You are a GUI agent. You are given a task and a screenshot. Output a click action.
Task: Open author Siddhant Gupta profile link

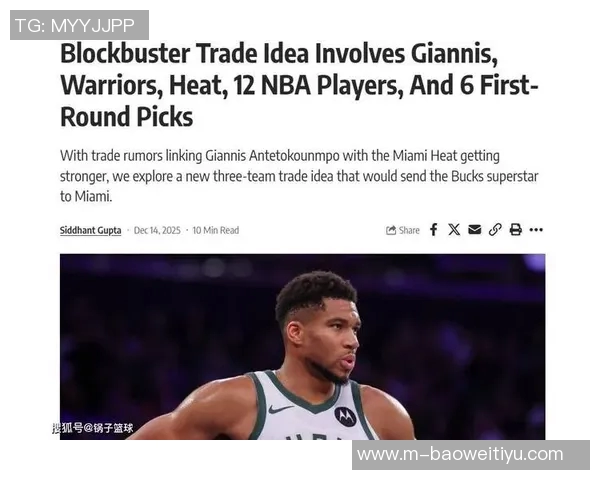(90, 230)
